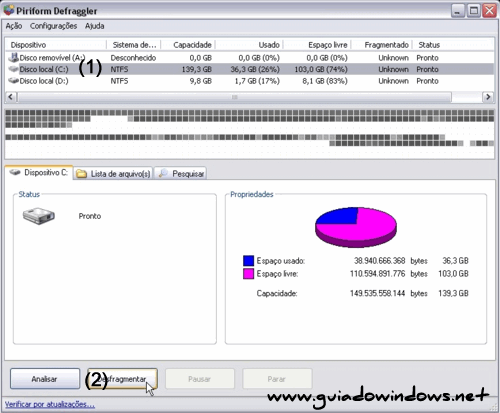Click the Desconhecido file system cell
Viewport: 500px width, 413px height.
(x=133, y=58)
